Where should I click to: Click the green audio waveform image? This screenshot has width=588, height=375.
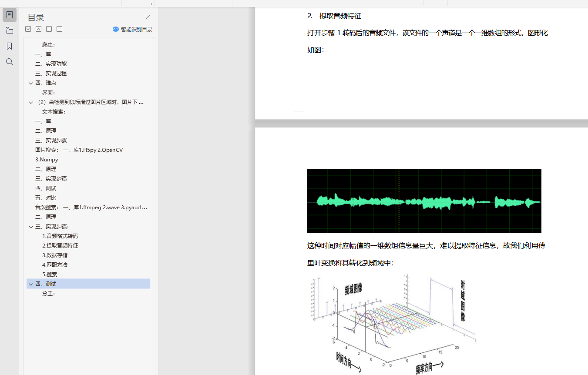424,201
